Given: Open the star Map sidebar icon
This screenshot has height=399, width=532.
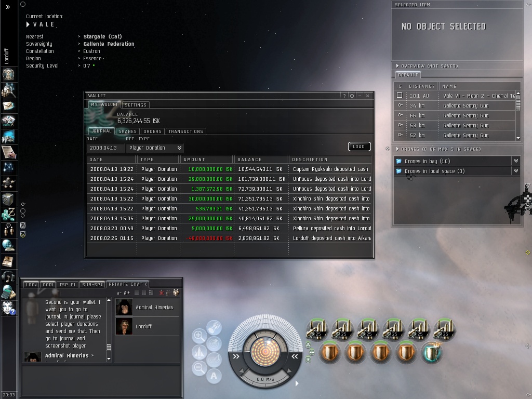Looking at the screenshot, I should (8, 167).
